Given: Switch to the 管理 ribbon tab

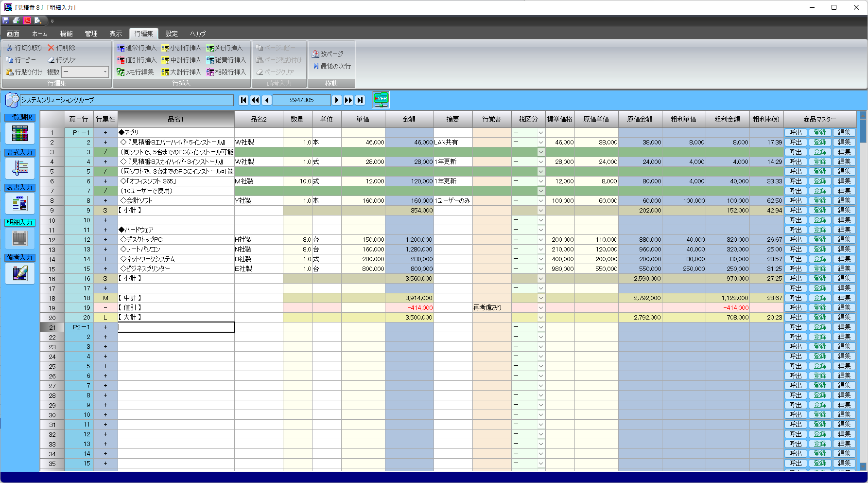Looking at the screenshot, I should 91,34.
